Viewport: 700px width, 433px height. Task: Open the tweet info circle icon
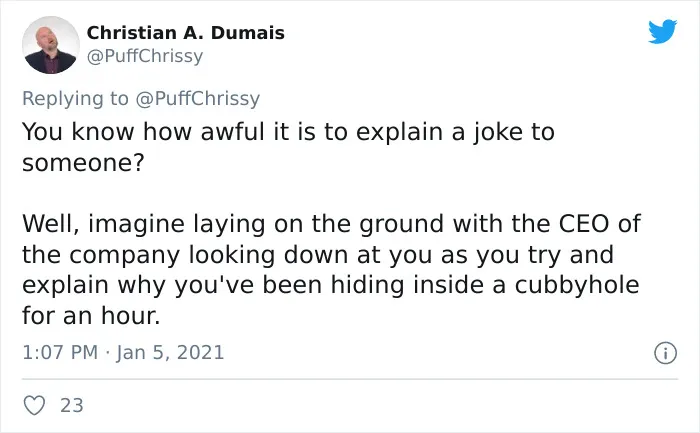[666, 353]
